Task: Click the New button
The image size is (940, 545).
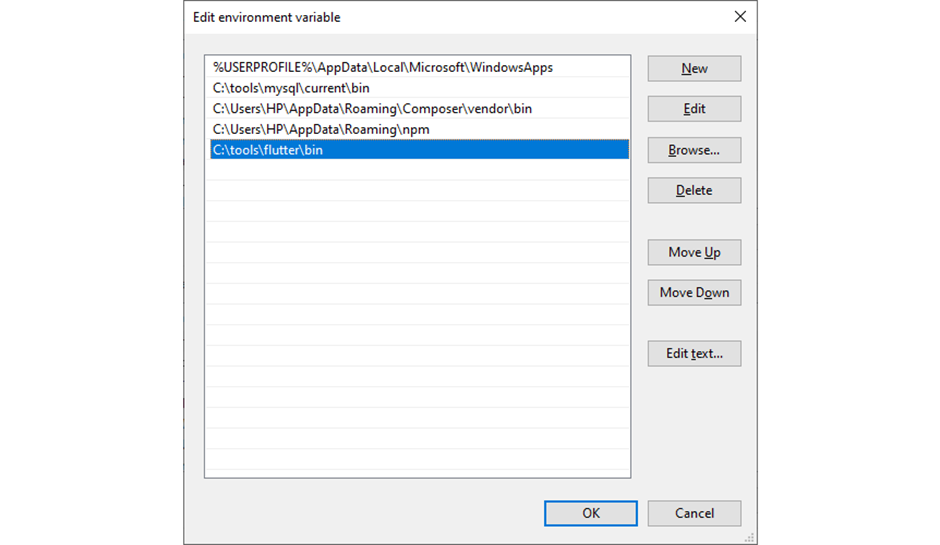Action: [694, 68]
